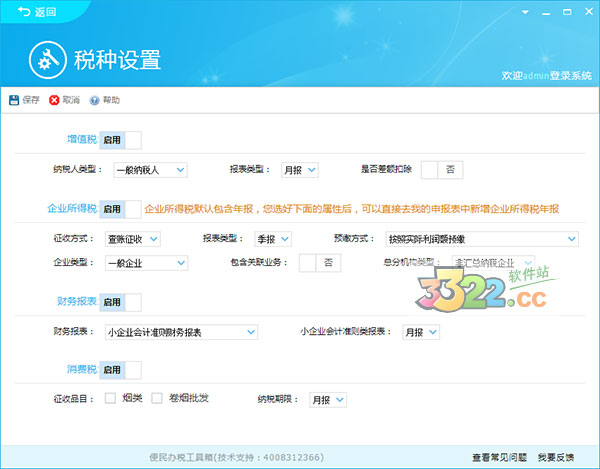Screen dimensions: 600x469
Task: Open the 财务报表 小企业会计准则 dropdown
Action: point(181,332)
